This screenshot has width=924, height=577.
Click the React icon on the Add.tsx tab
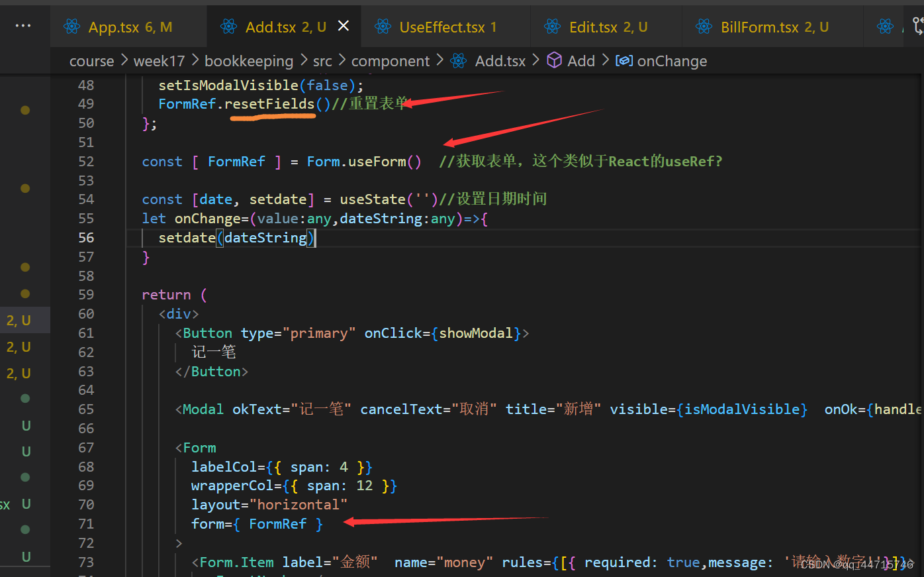pos(228,26)
